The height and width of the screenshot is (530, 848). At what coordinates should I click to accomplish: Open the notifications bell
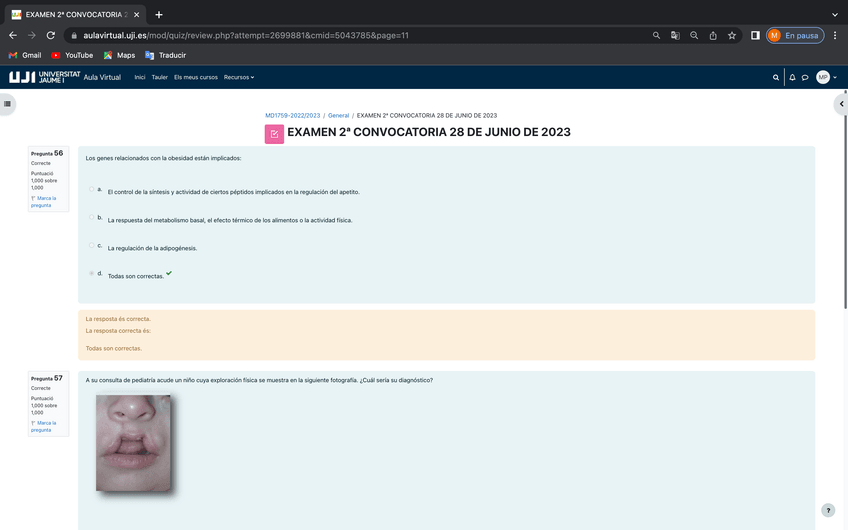point(792,77)
